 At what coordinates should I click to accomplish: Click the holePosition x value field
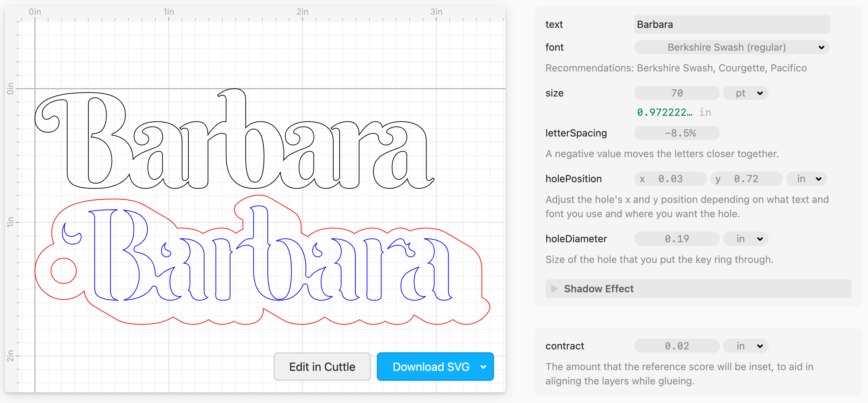pyautogui.click(x=671, y=179)
